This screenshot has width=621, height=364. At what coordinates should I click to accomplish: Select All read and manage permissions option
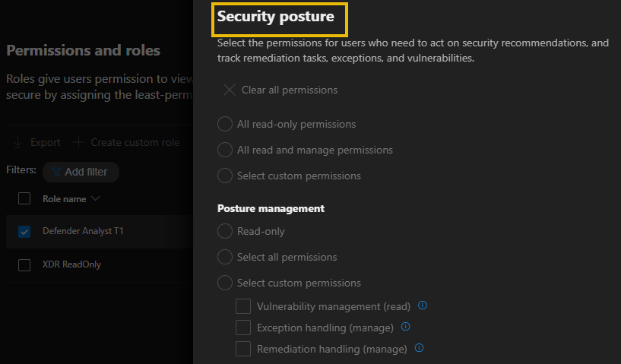click(x=225, y=150)
